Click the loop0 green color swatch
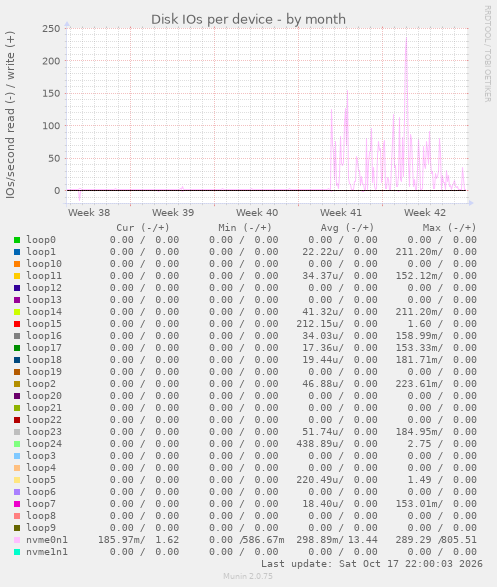The width and height of the screenshot is (497, 587). [x=17, y=240]
